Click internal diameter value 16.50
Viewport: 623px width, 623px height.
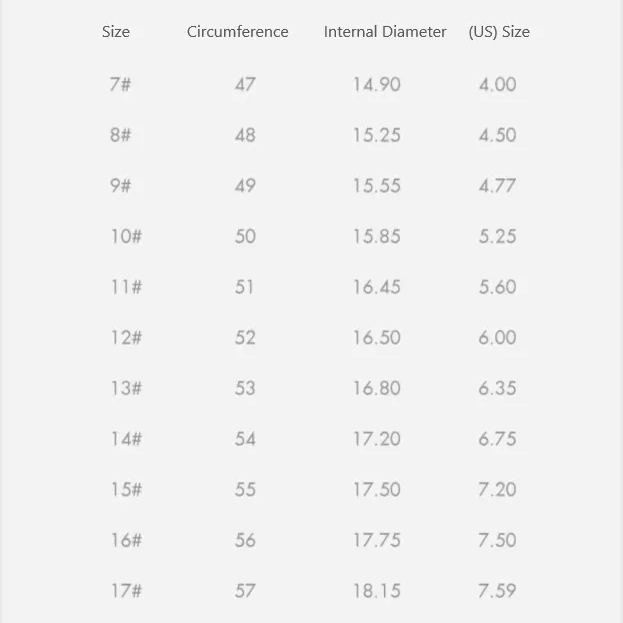[376, 338]
